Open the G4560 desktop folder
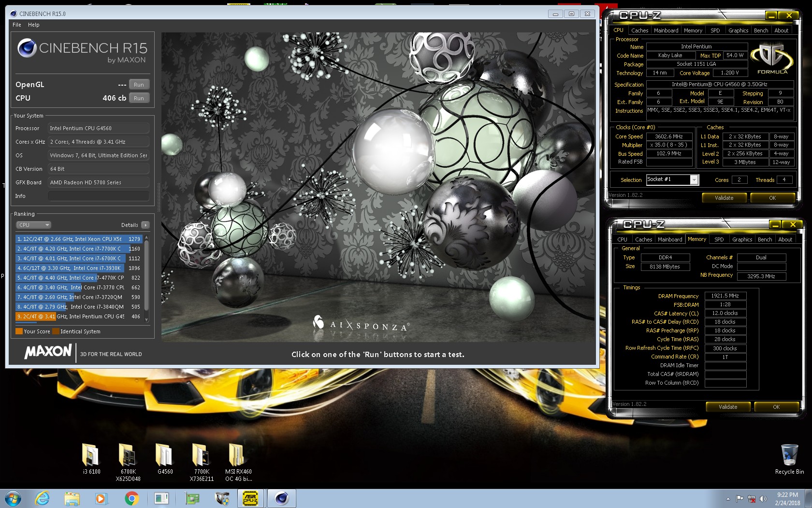The image size is (812, 508). tap(165, 459)
